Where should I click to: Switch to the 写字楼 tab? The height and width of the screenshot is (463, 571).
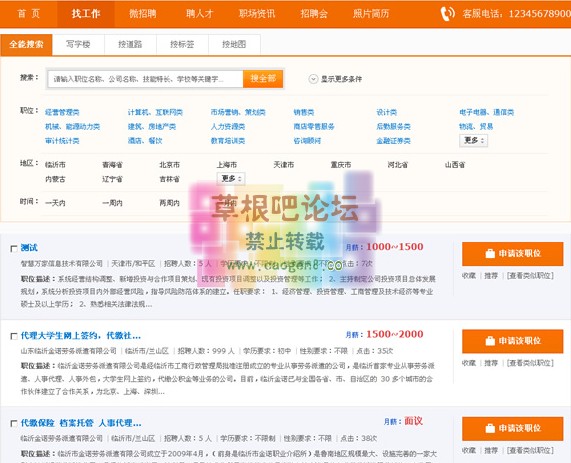[x=78, y=44]
